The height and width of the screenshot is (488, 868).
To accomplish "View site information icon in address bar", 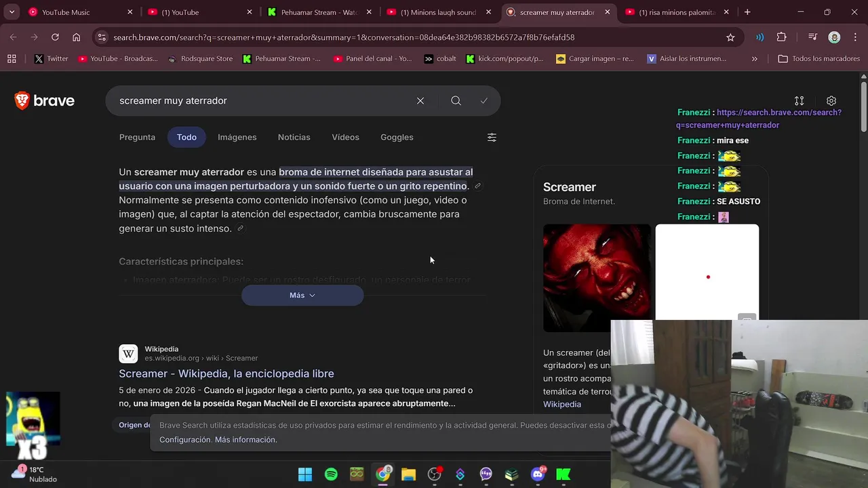I will tap(101, 37).
